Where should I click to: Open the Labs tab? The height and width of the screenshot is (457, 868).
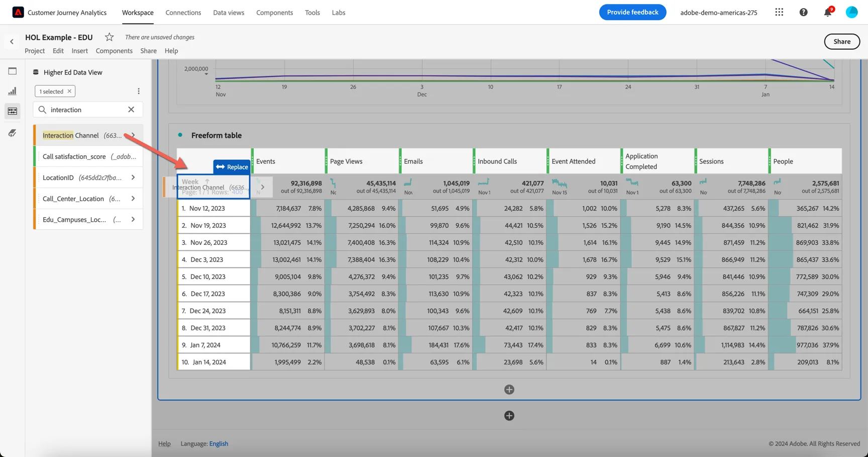click(339, 13)
